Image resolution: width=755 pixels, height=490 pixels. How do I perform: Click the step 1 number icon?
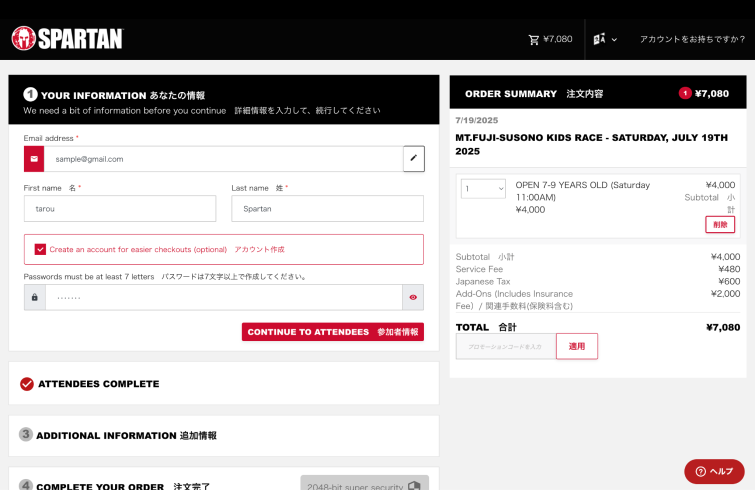click(30, 94)
